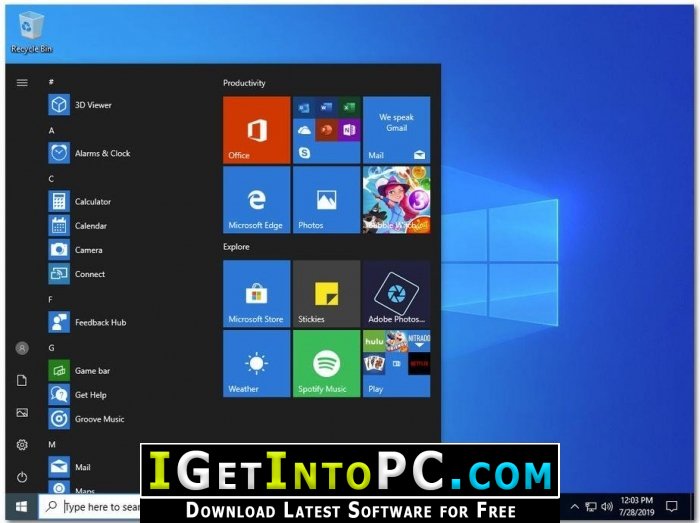Click the network icon in system tray
Image resolution: width=700 pixels, height=523 pixels.
coord(591,506)
